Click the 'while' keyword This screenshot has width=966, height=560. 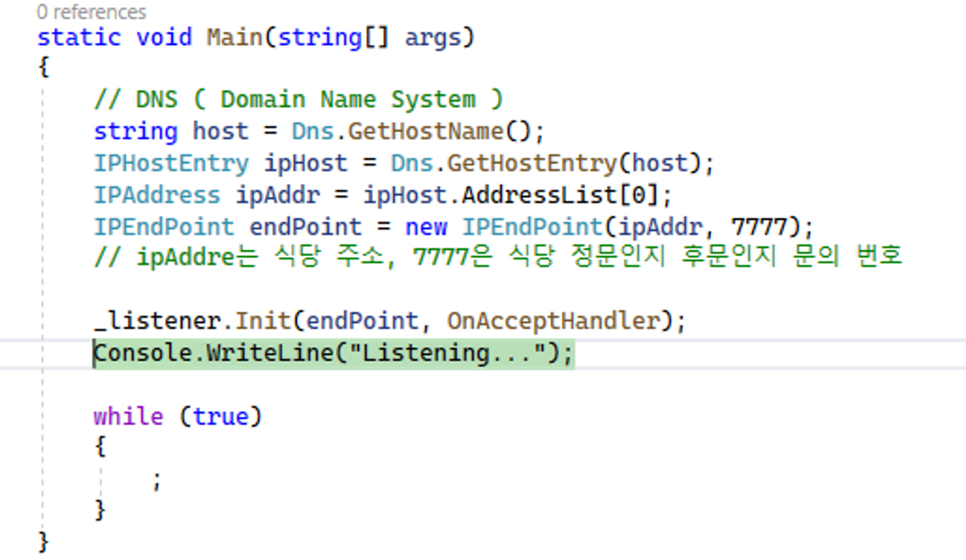tap(128, 416)
